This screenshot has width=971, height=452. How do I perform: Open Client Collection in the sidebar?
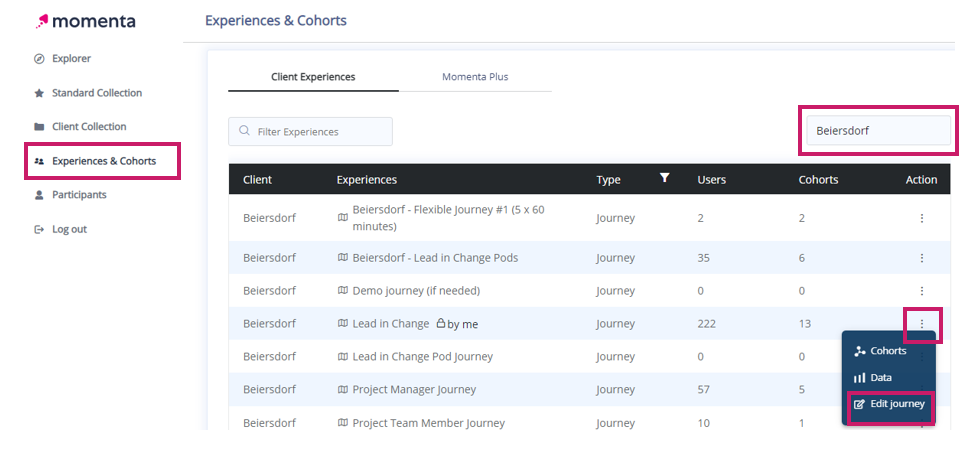89,127
